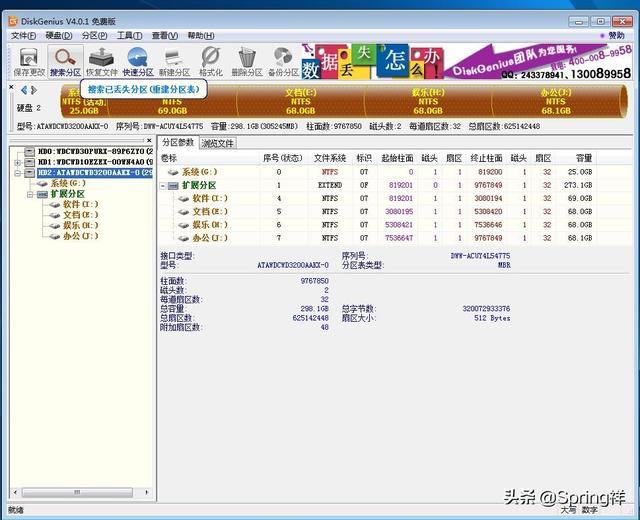The image size is (640, 520).
Task: Click the EXTEND file system cell
Action: click(330, 186)
